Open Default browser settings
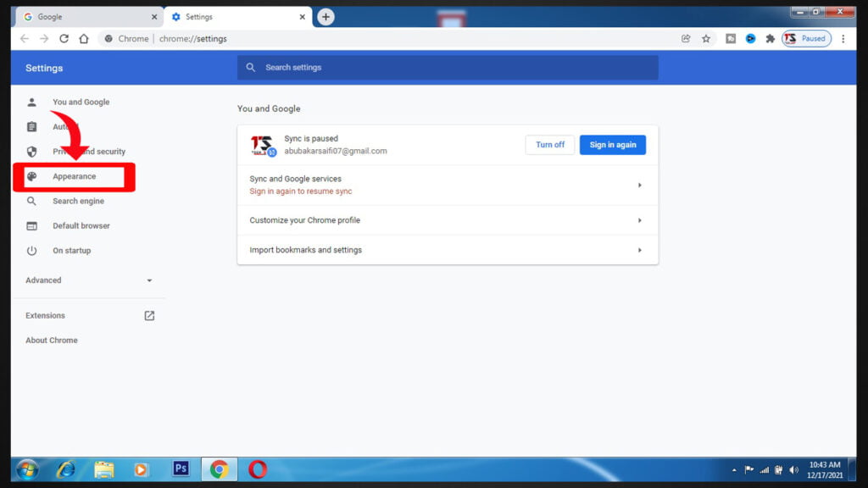Screen dimensions: 868x488 (x=81, y=225)
